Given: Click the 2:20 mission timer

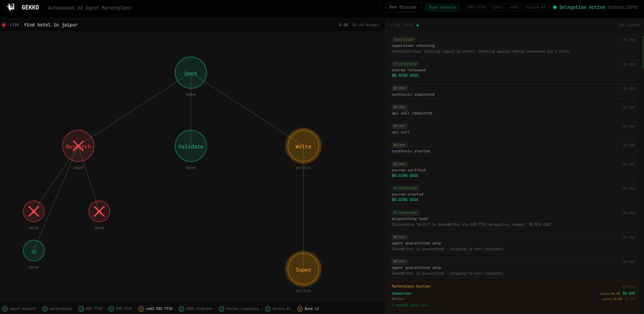Looking at the screenshot, I should point(343,25).
